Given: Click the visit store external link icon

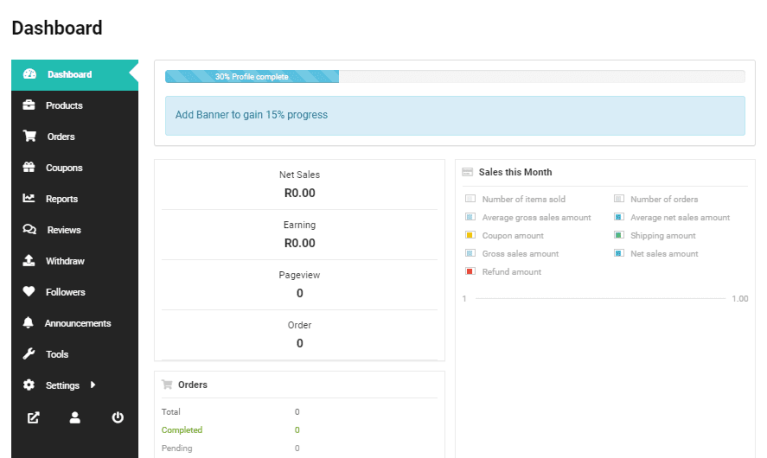Looking at the screenshot, I should pyautogui.click(x=33, y=418).
